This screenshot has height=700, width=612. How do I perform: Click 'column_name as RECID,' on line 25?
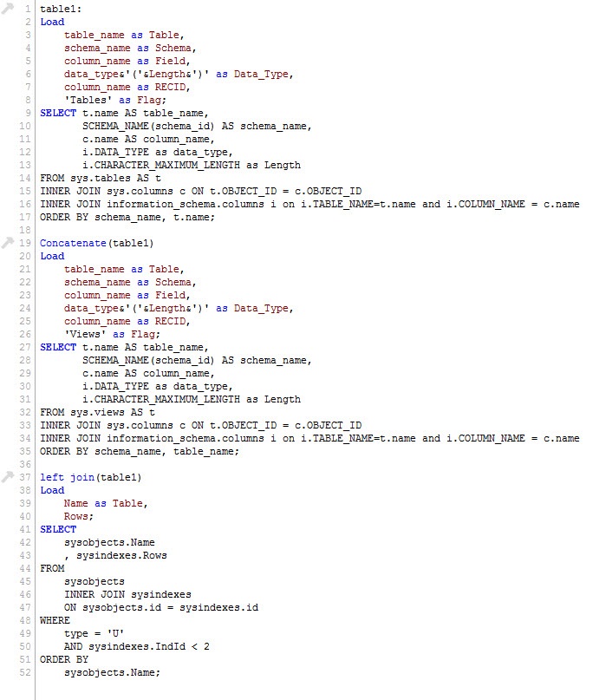click(127, 321)
